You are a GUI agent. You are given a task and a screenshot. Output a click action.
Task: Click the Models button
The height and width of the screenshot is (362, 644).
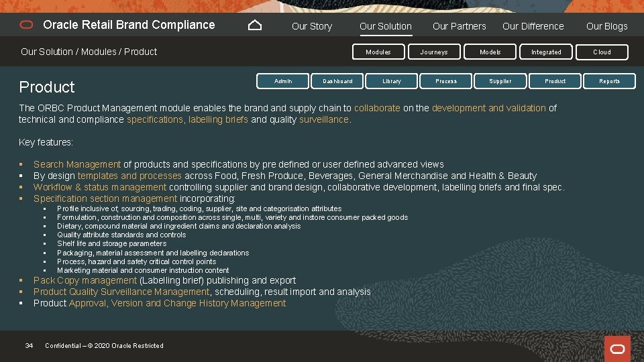(490, 52)
